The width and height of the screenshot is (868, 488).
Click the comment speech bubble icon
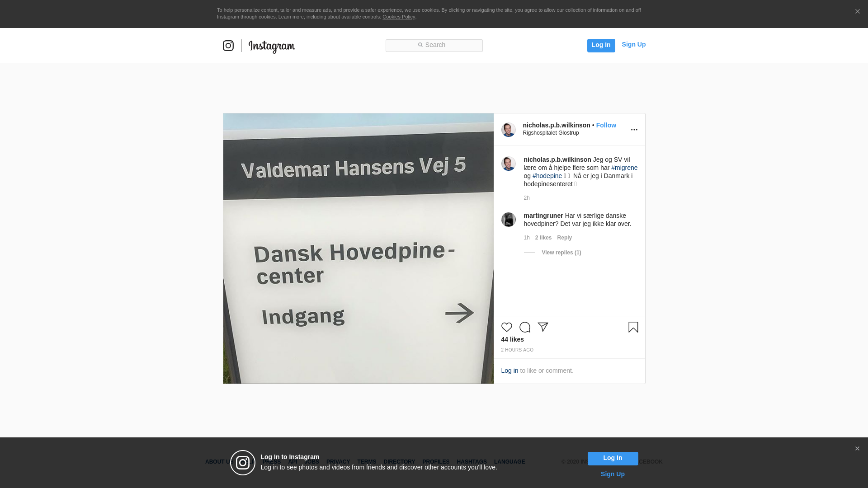525,327
